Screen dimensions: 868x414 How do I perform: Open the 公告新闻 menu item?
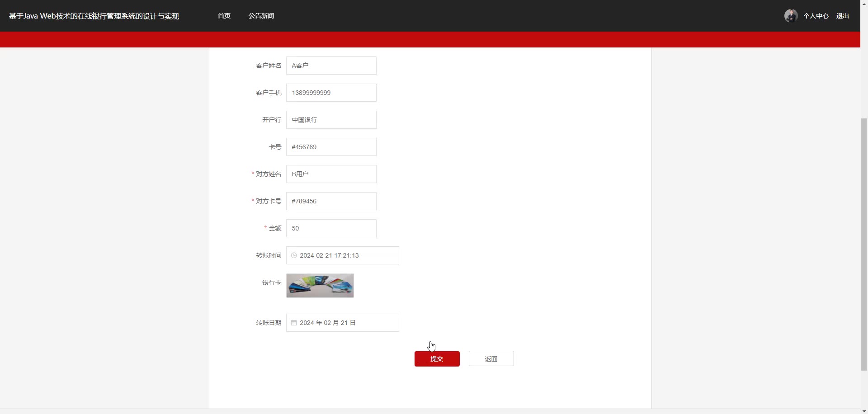click(x=261, y=16)
